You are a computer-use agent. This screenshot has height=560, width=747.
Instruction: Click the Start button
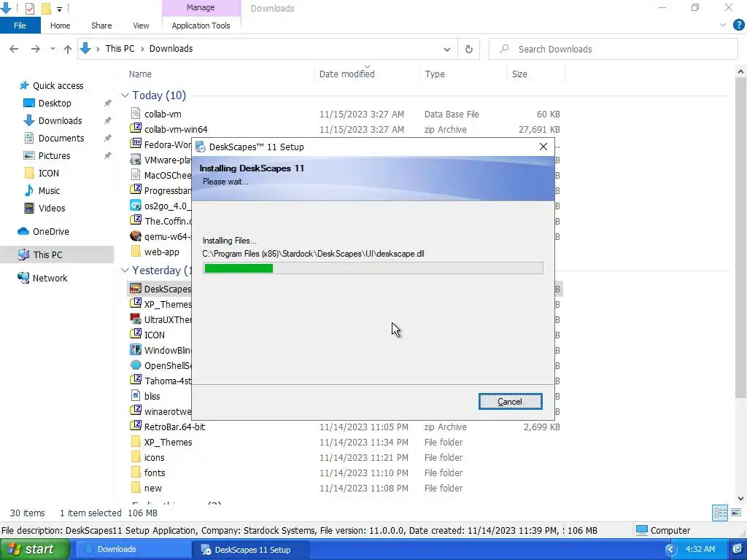point(34,549)
